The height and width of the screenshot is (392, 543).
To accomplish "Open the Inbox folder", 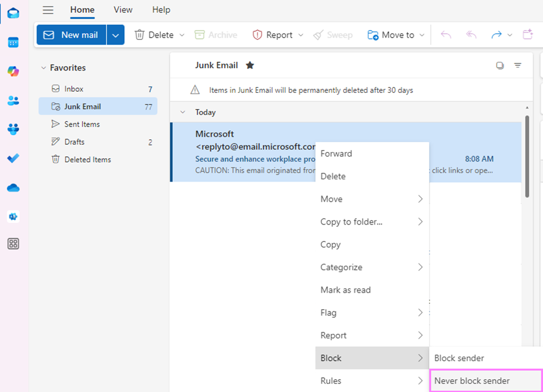I will point(98,89).
